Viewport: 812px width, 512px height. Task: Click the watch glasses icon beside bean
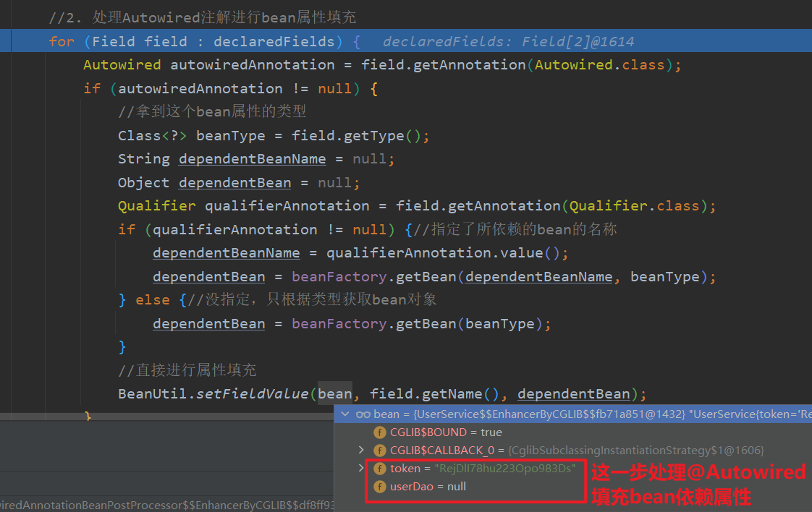coord(363,414)
